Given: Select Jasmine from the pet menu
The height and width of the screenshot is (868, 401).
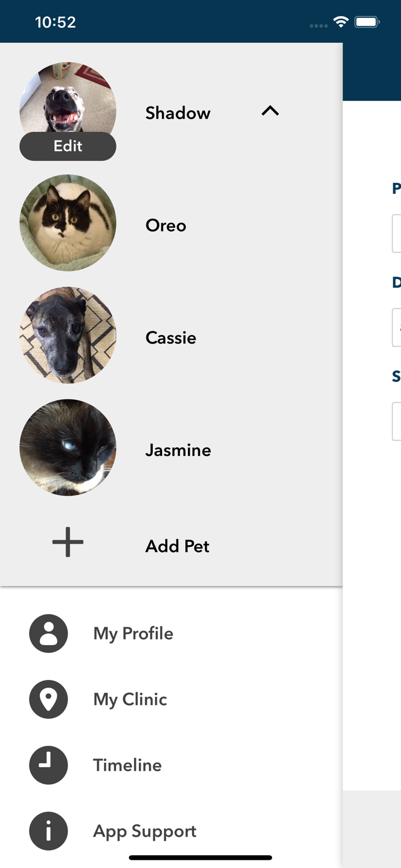Looking at the screenshot, I should click(x=178, y=450).
